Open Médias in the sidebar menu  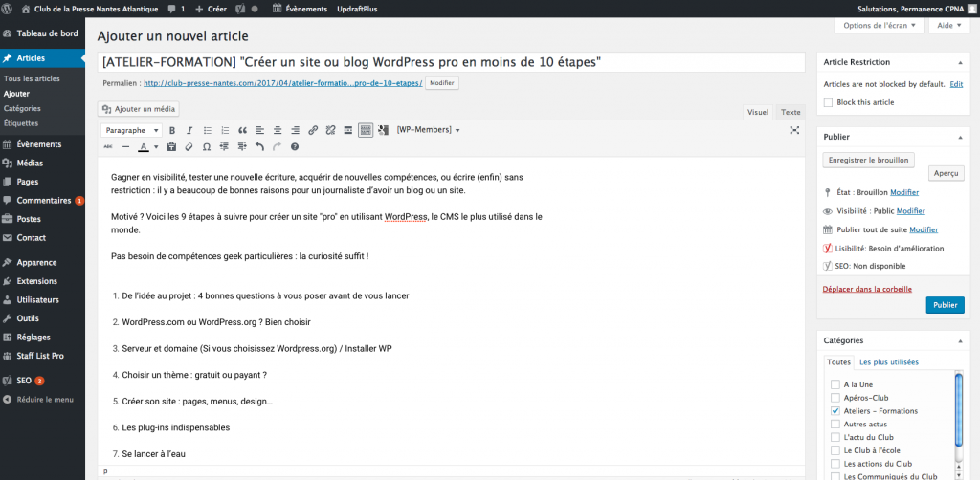(30, 163)
